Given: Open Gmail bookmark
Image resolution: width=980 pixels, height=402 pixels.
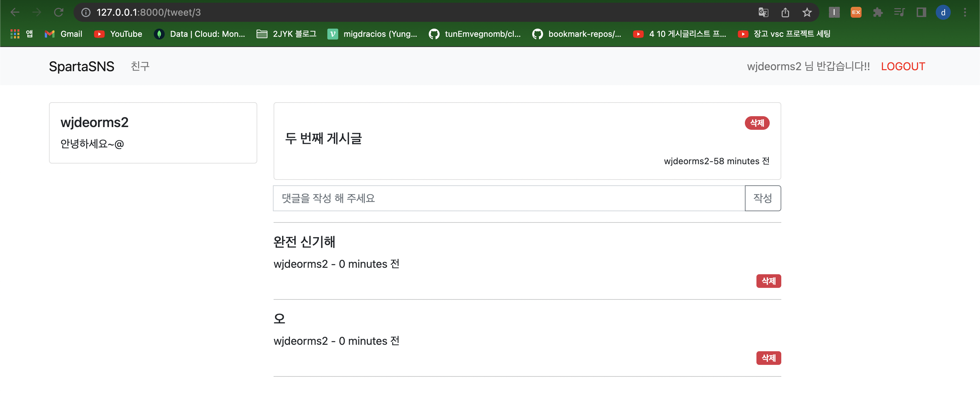Looking at the screenshot, I should coord(64,34).
